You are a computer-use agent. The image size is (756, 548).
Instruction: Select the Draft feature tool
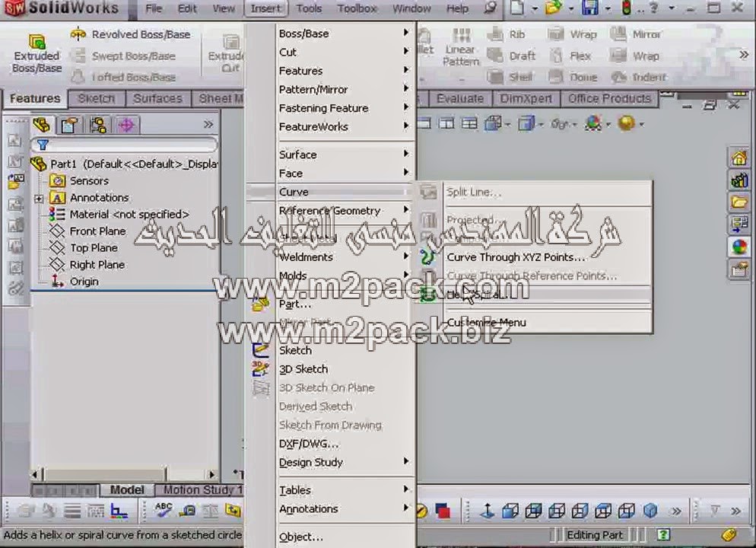tap(511, 56)
